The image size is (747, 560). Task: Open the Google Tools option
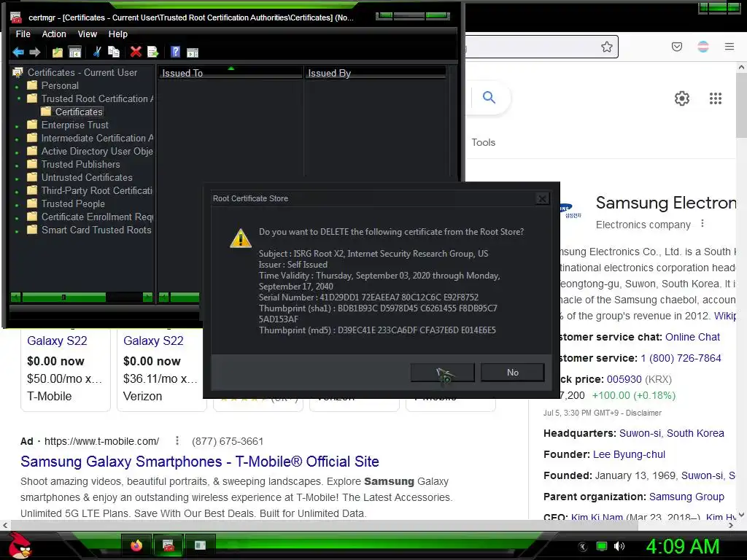point(483,142)
